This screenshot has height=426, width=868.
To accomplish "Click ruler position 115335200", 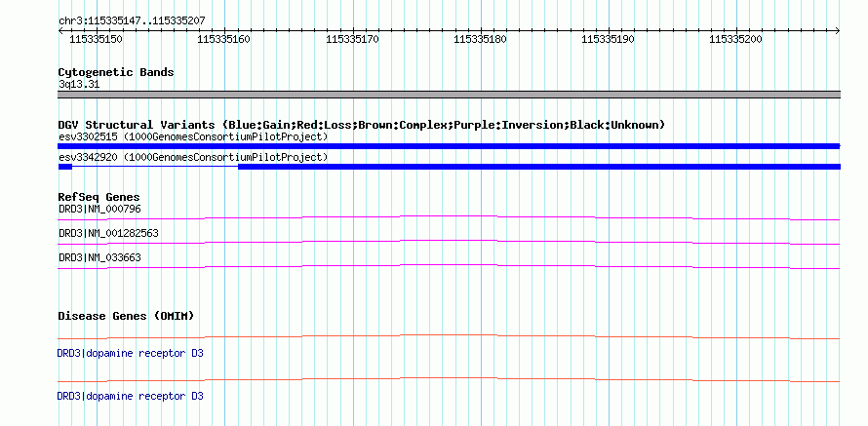I will tap(735, 39).
